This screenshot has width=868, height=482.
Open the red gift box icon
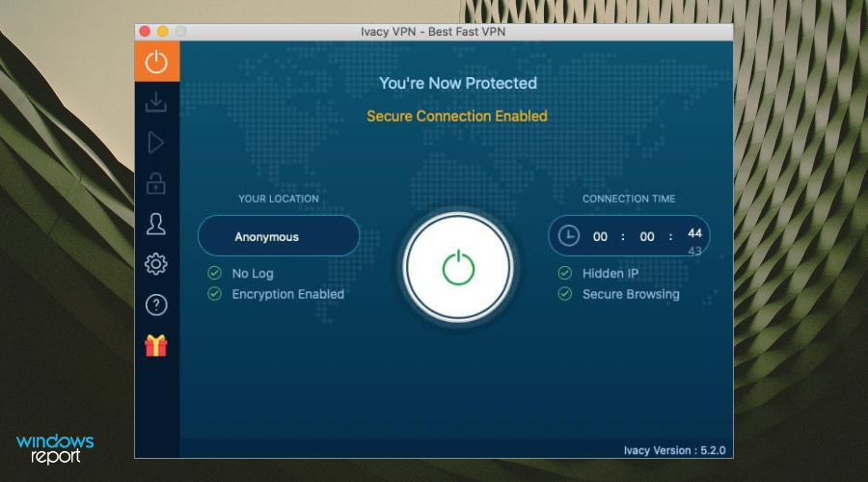coord(156,346)
